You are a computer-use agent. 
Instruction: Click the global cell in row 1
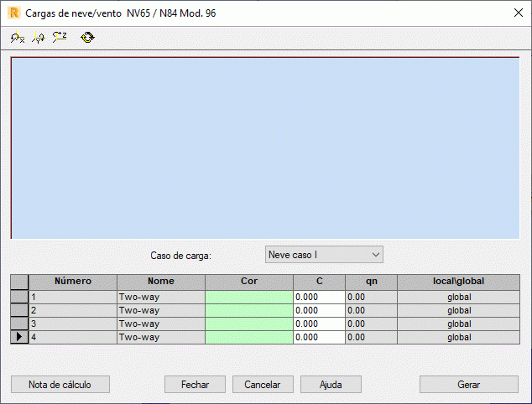459,297
